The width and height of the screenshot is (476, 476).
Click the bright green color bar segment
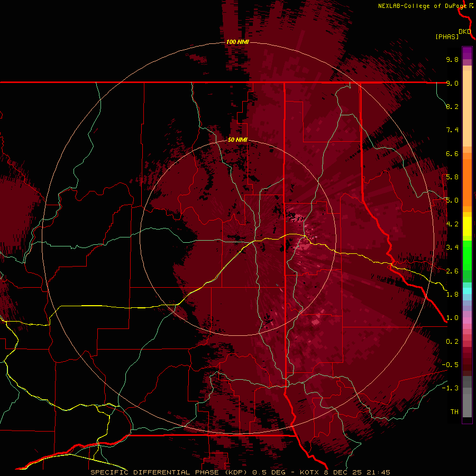pos(467,255)
